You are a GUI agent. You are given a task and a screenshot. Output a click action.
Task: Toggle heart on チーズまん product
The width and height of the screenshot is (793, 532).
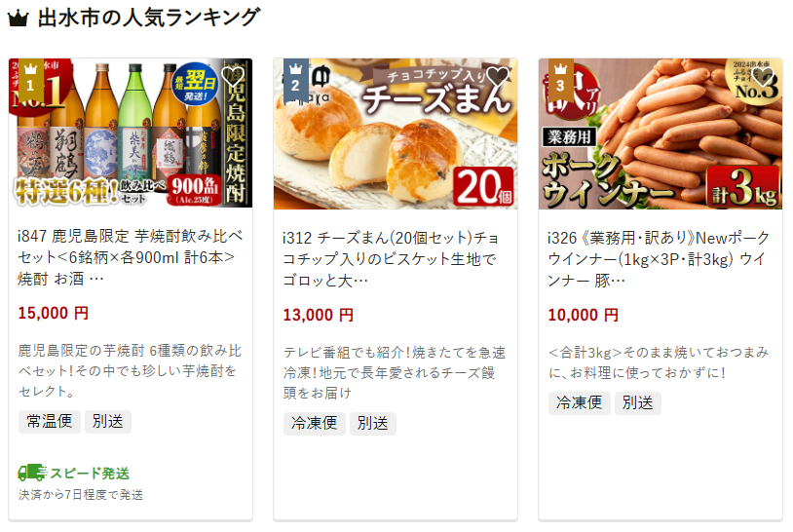tap(498, 77)
